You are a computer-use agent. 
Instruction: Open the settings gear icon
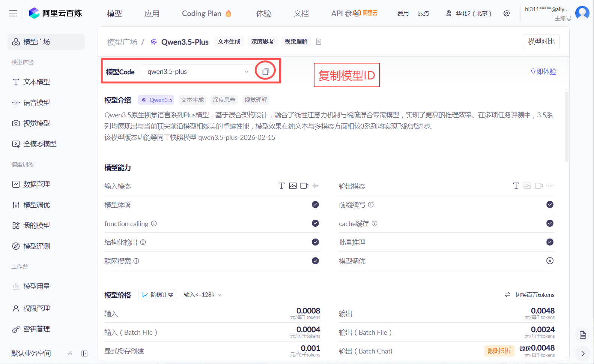click(x=507, y=13)
